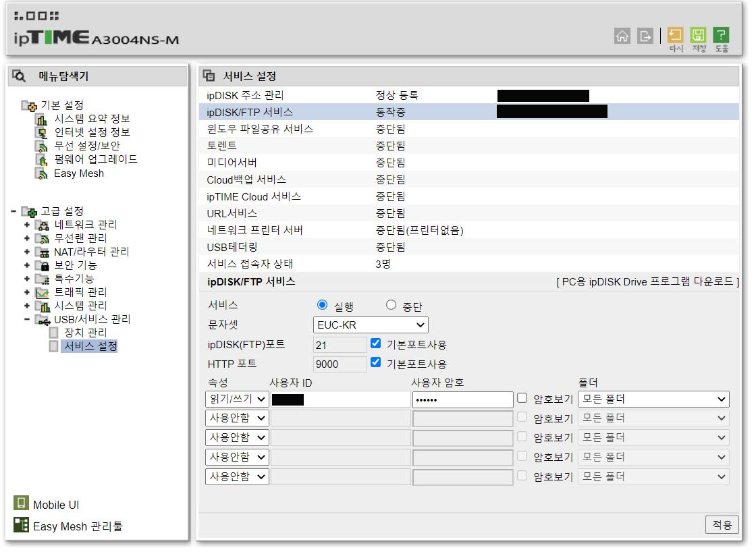Click the 적용 button

pyautogui.click(x=722, y=524)
